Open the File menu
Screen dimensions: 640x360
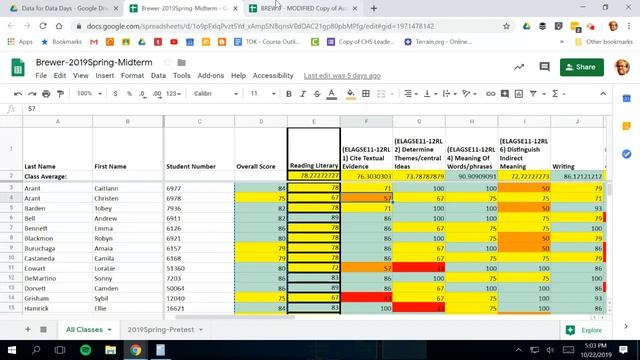(x=41, y=76)
